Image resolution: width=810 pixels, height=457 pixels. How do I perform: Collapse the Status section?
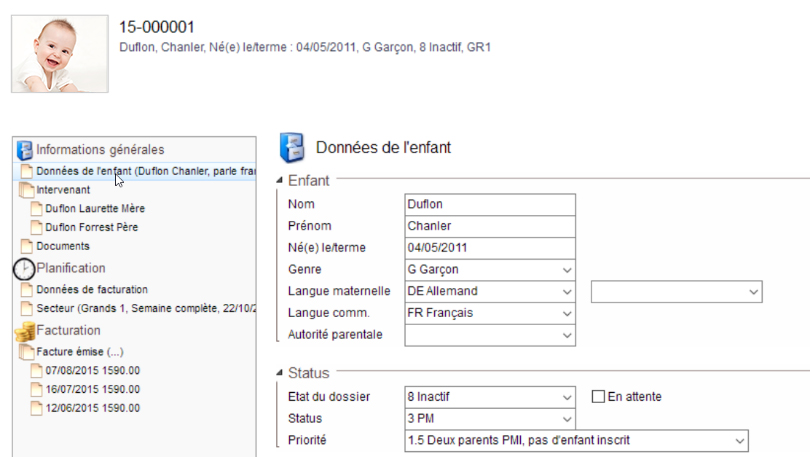pos(279,373)
